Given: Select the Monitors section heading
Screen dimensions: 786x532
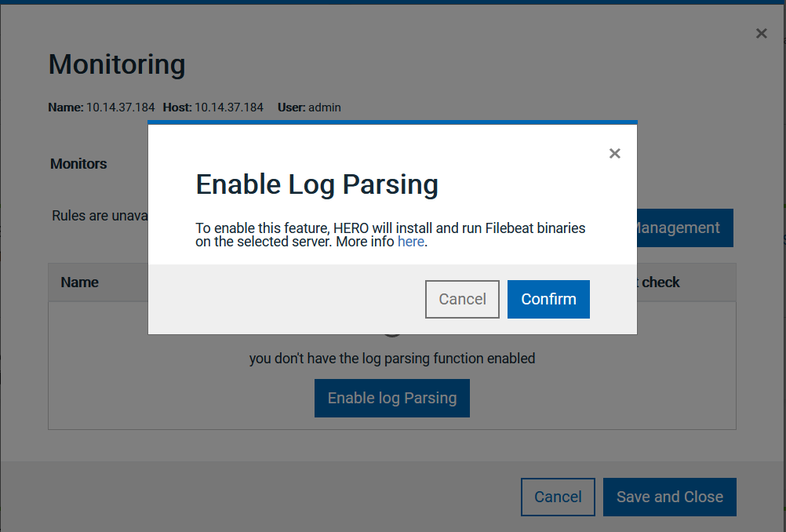Looking at the screenshot, I should 78,164.
